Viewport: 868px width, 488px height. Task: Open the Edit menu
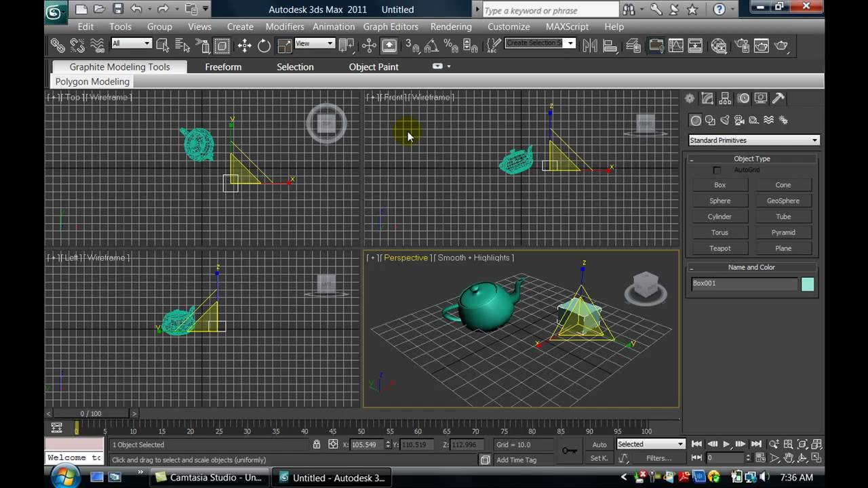85,26
